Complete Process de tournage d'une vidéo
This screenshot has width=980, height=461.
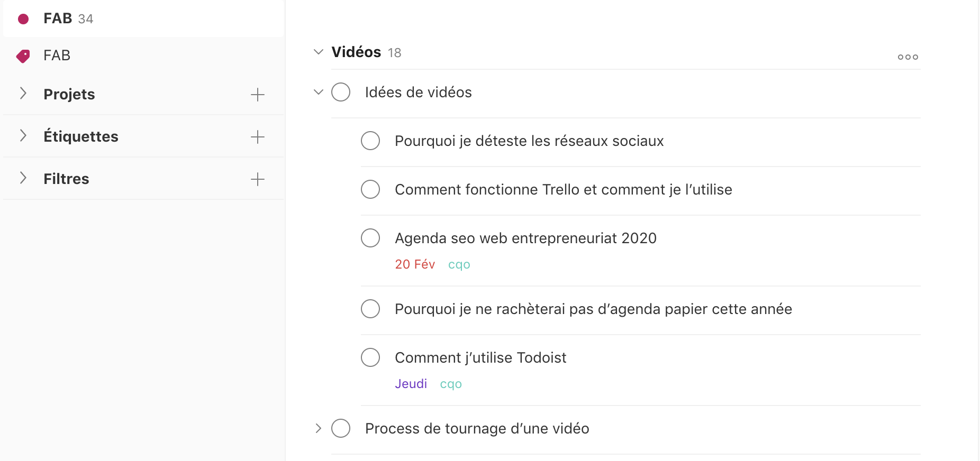[x=341, y=428]
